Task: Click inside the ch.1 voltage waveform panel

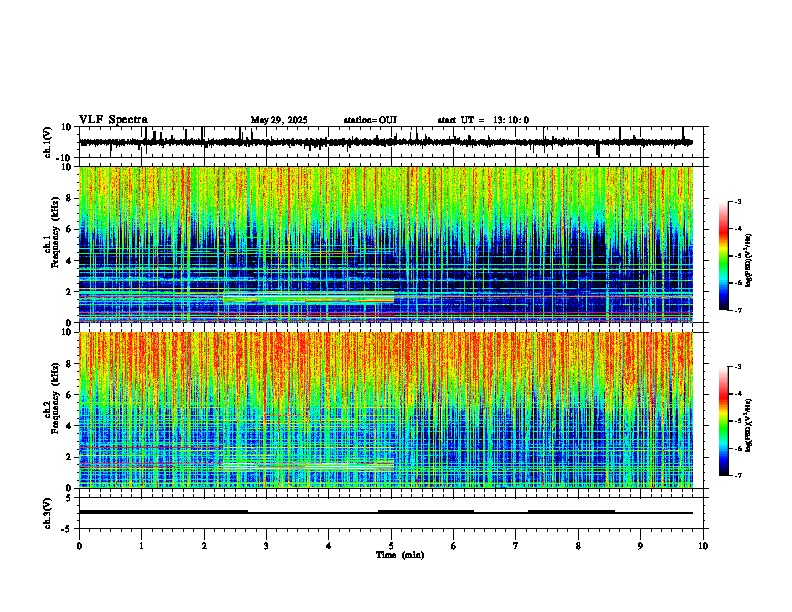Action: (391, 142)
